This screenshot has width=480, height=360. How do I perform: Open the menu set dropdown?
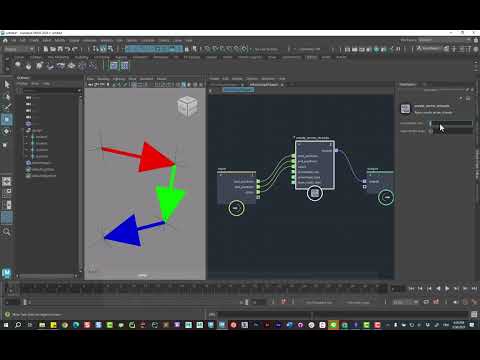pos(19,49)
